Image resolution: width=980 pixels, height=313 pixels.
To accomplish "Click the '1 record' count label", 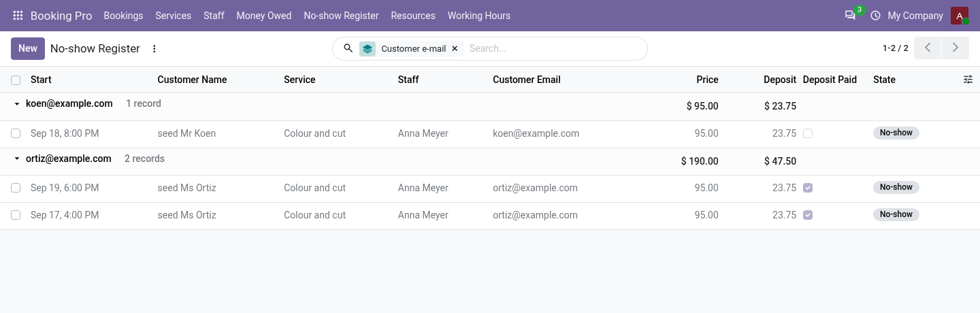I will click(x=144, y=103).
